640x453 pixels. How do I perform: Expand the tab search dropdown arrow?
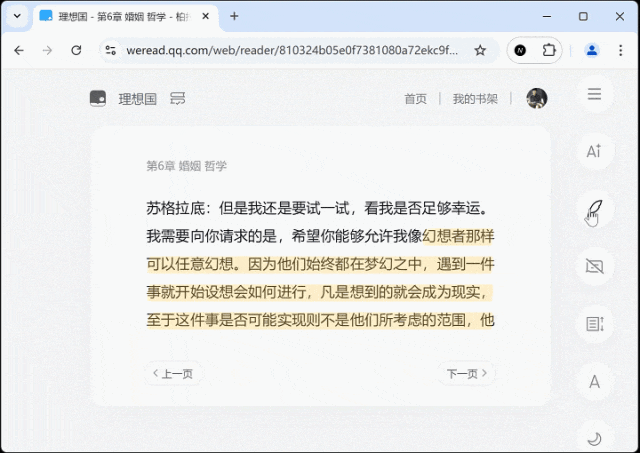pos(17,16)
